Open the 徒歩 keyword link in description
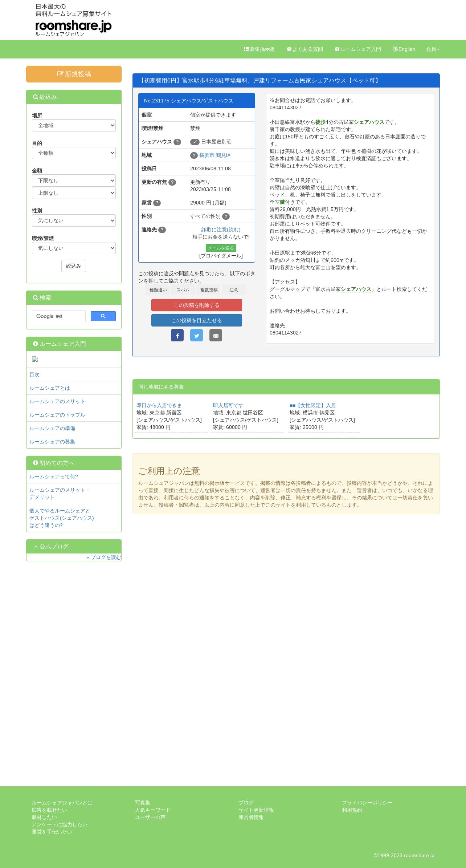 (320, 122)
